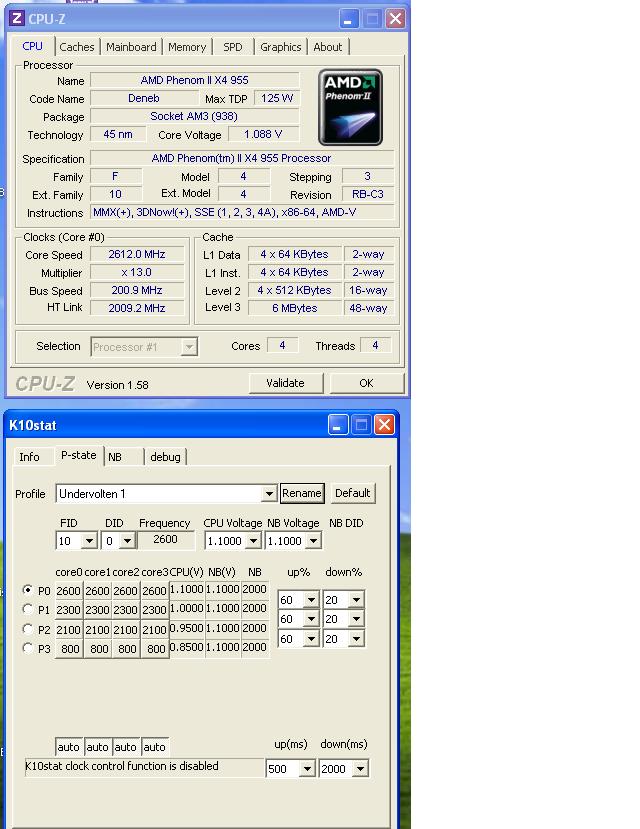Select the P3 radio button
640x829 pixels.
point(28,648)
